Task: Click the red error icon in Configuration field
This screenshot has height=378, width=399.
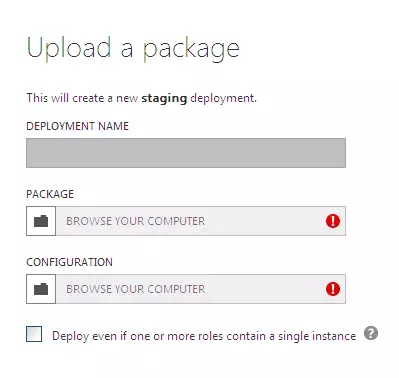Action: (333, 289)
